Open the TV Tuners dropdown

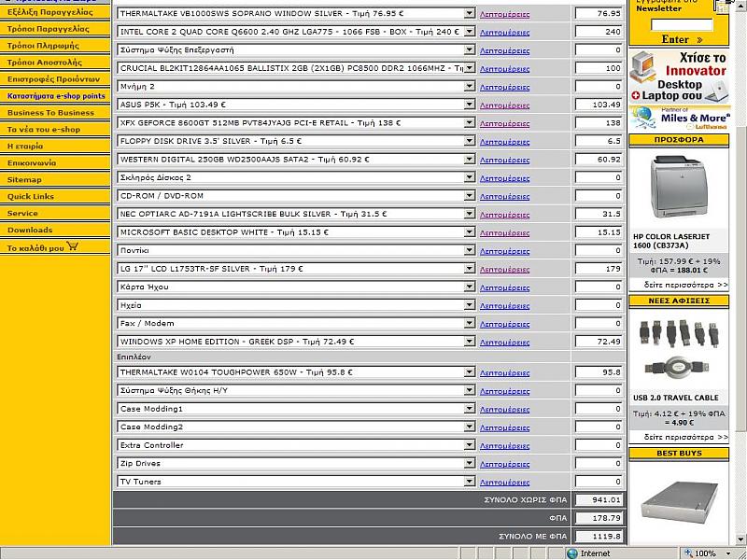coord(470,482)
